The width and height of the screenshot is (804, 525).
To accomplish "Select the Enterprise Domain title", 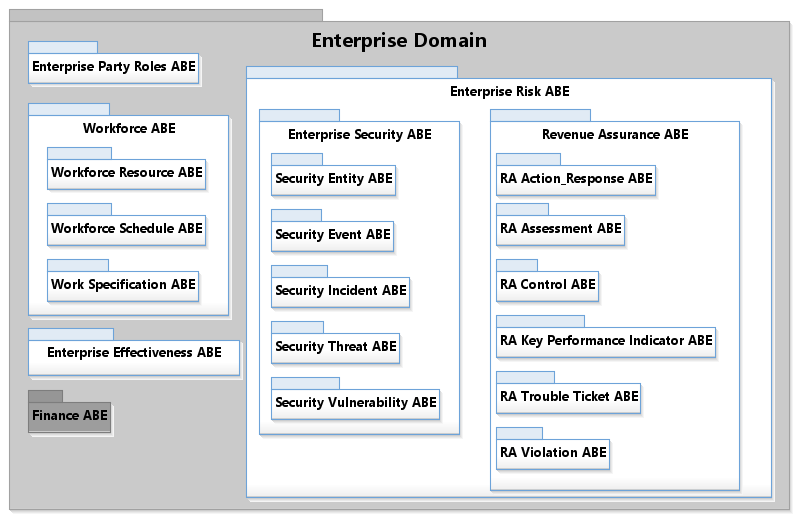I will tap(399, 41).
